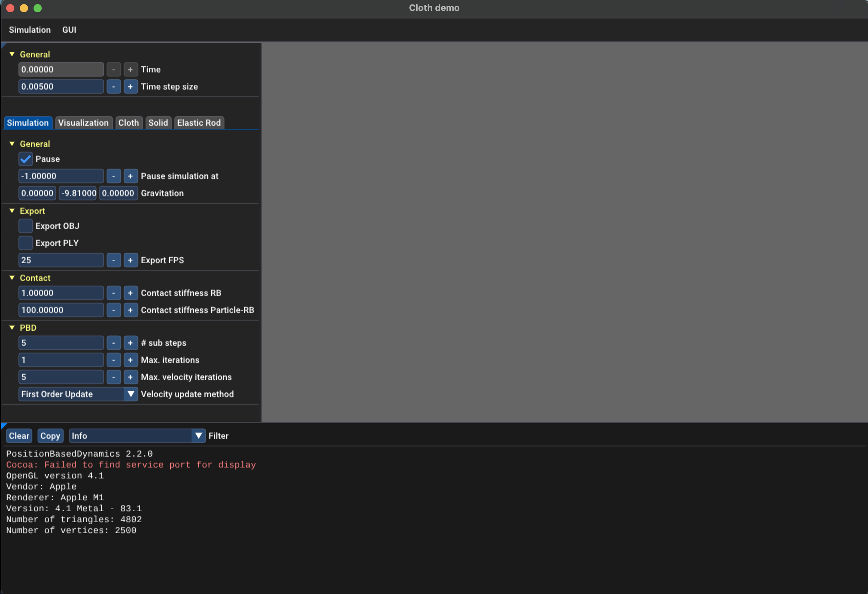Open the Velocity update method dropdown
The width and height of the screenshot is (868, 594).
click(x=131, y=394)
